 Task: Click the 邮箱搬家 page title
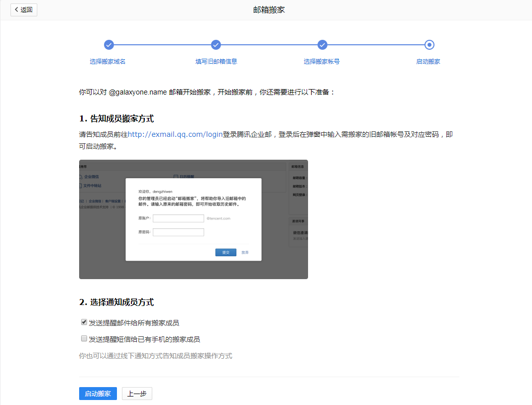pos(269,10)
